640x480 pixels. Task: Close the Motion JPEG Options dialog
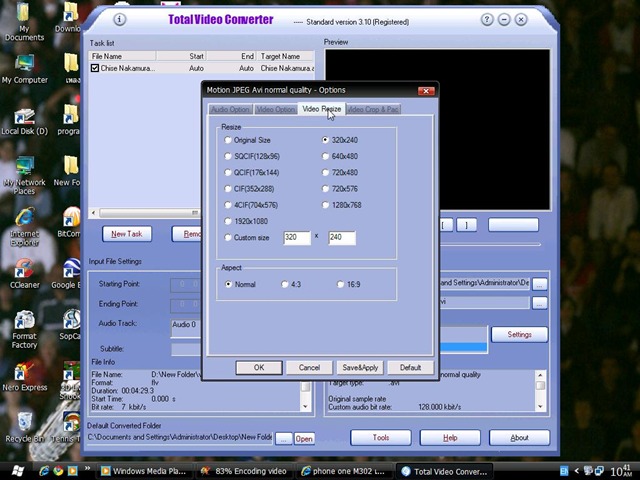click(426, 91)
